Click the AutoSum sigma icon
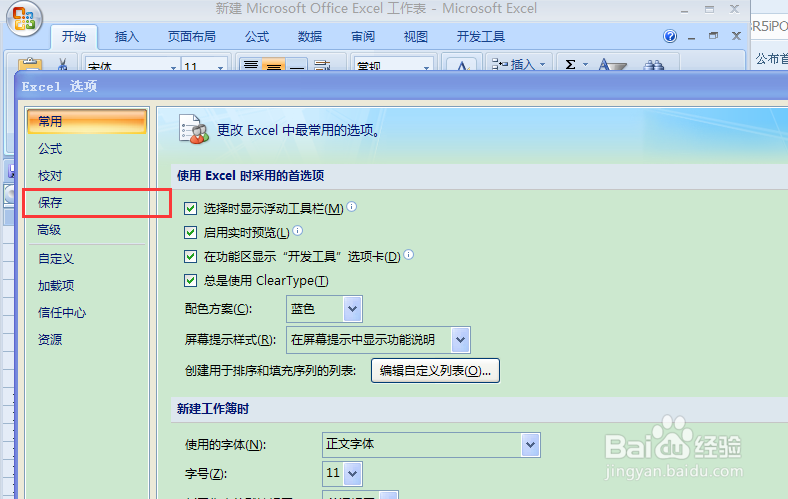 pyautogui.click(x=570, y=64)
